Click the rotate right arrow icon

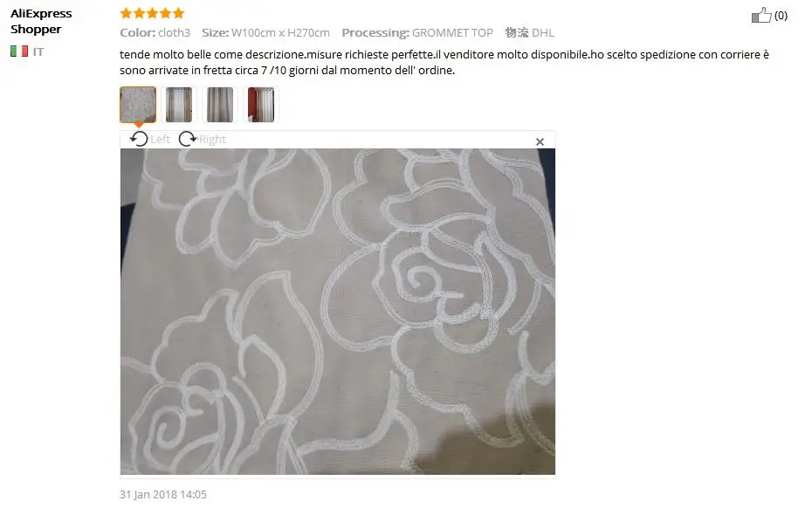point(187,139)
